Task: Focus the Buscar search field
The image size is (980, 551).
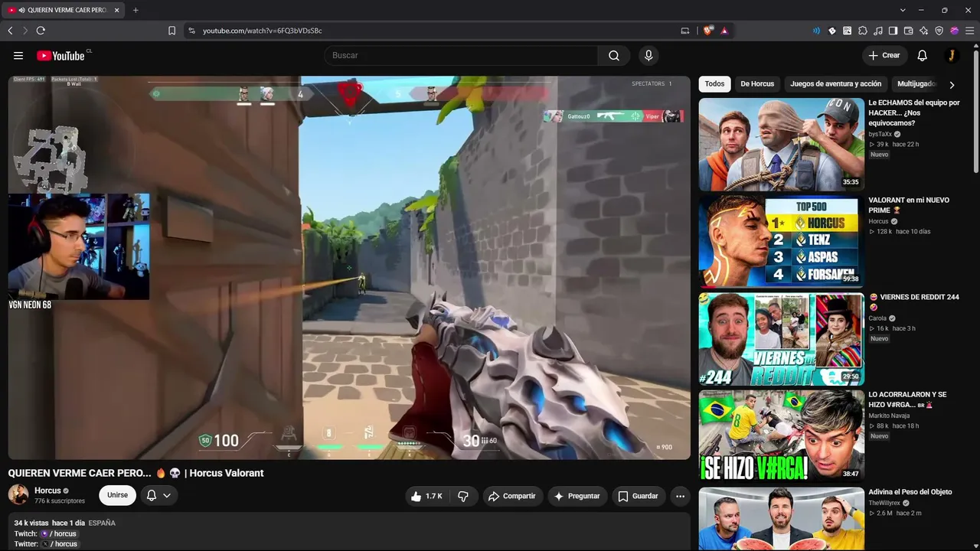Action: click(x=461, y=55)
